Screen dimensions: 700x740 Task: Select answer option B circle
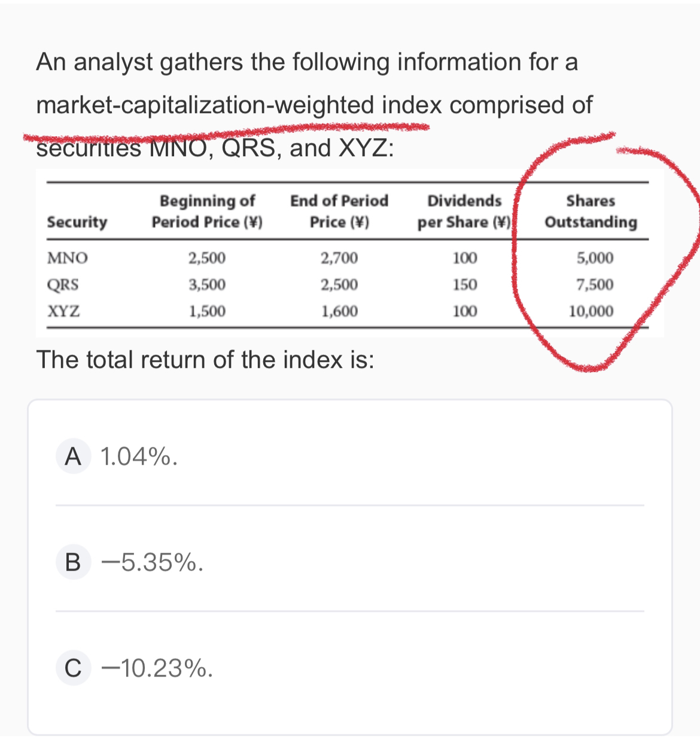(73, 563)
